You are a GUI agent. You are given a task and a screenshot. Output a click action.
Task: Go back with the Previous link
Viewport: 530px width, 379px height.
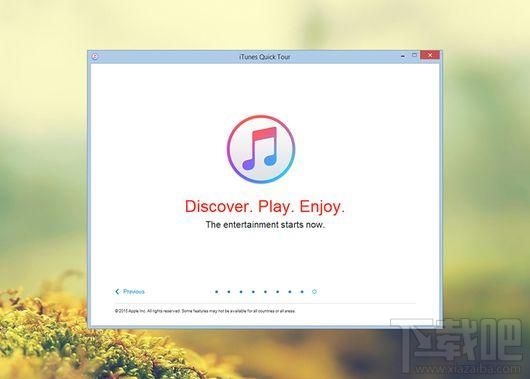click(130, 291)
